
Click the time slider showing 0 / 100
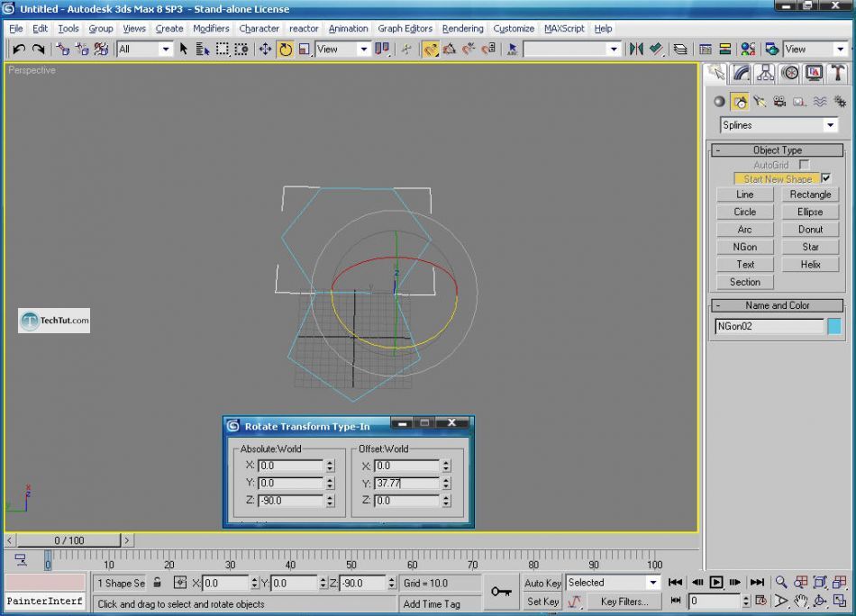(x=68, y=540)
